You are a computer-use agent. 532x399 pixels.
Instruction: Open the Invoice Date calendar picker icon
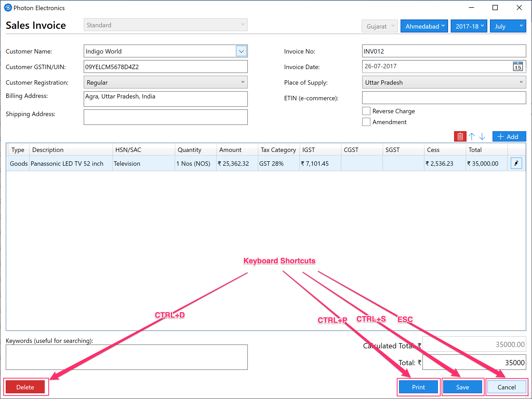click(518, 66)
